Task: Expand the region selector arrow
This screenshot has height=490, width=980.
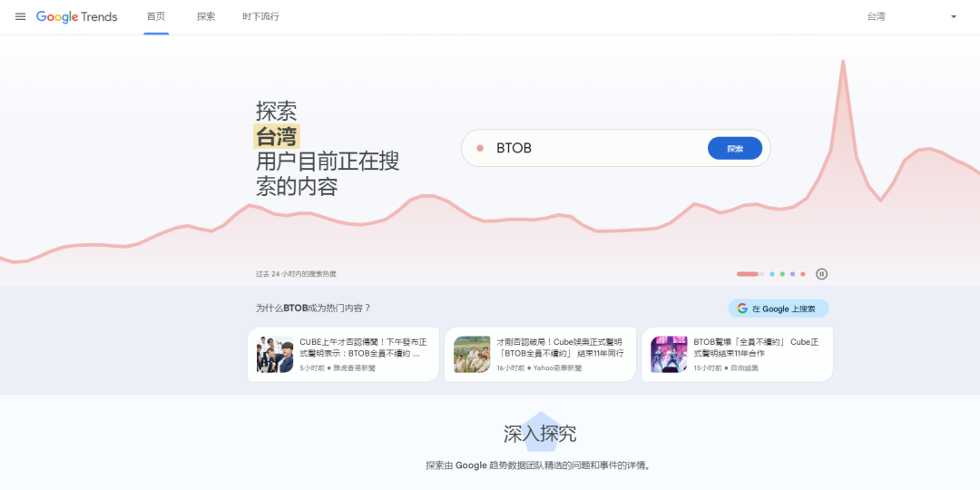Action: [x=954, y=17]
